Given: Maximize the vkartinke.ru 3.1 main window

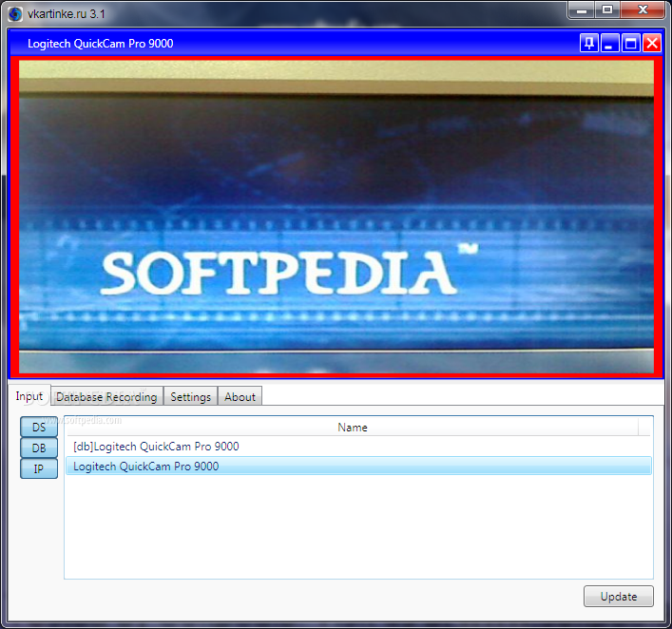Looking at the screenshot, I should coord(607,10).
